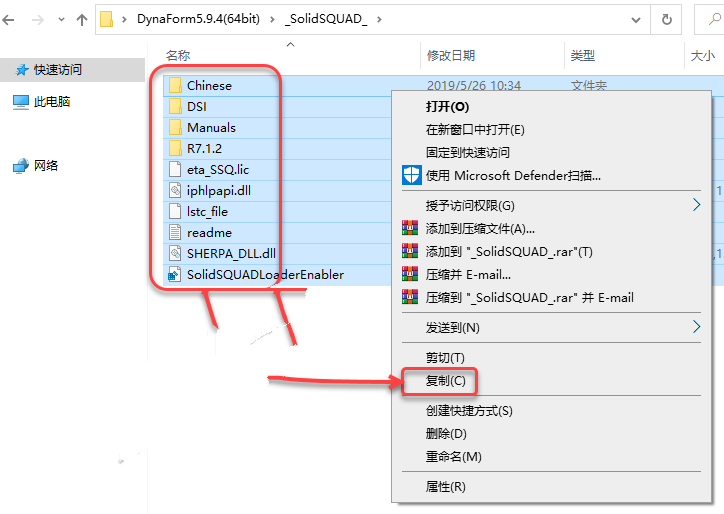Click the Network icon in sidebar

[x=21, y=166]
